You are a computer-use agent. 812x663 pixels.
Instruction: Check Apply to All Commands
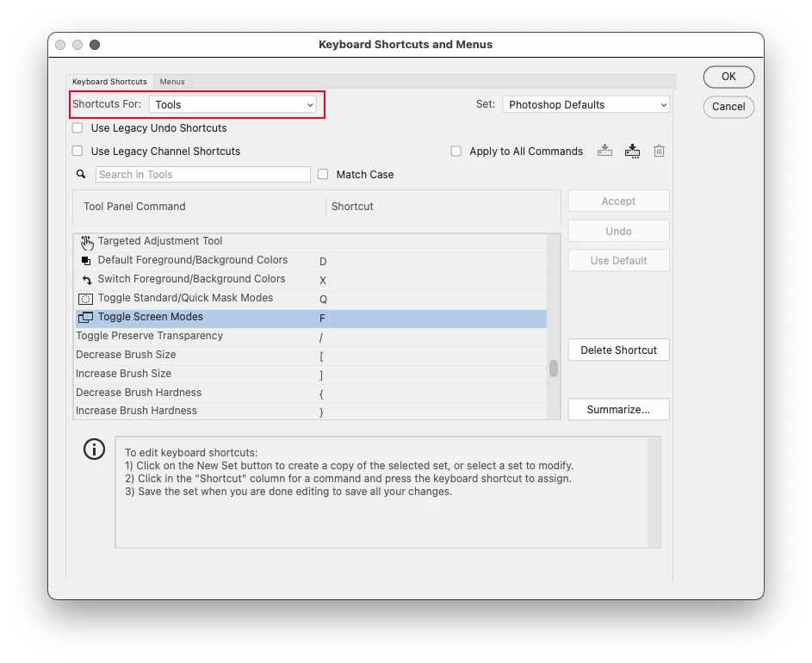coord(456,151)
